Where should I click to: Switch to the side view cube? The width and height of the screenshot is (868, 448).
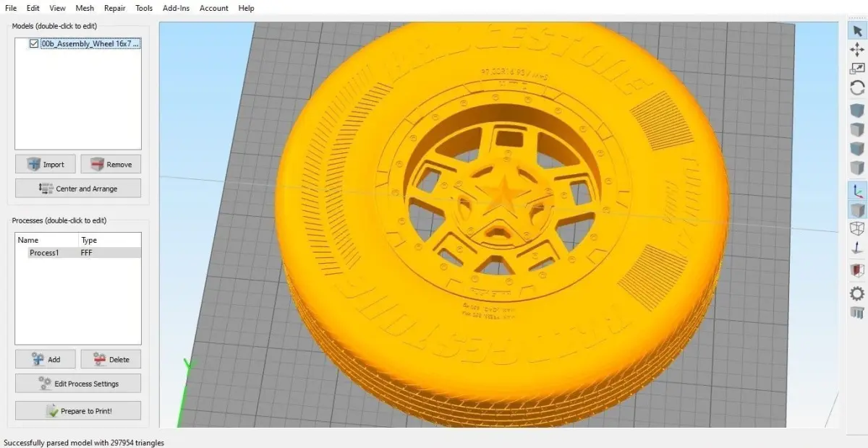pyautogui.click(x=857, y=168)
